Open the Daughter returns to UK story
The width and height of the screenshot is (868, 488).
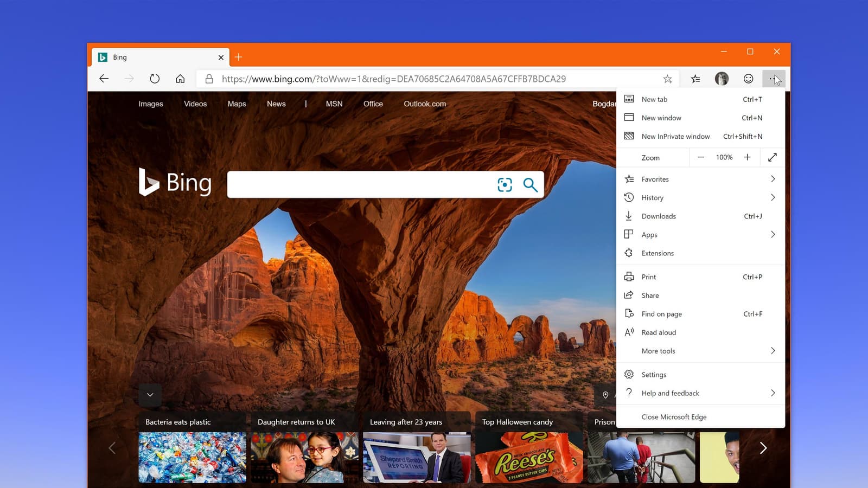(x=304, y=447)
